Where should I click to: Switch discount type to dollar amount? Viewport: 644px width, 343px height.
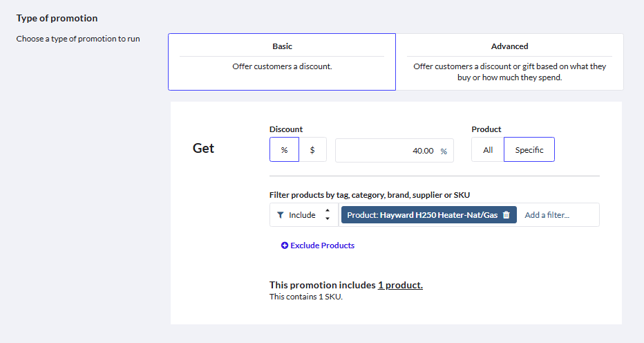[x=312, y=150]
